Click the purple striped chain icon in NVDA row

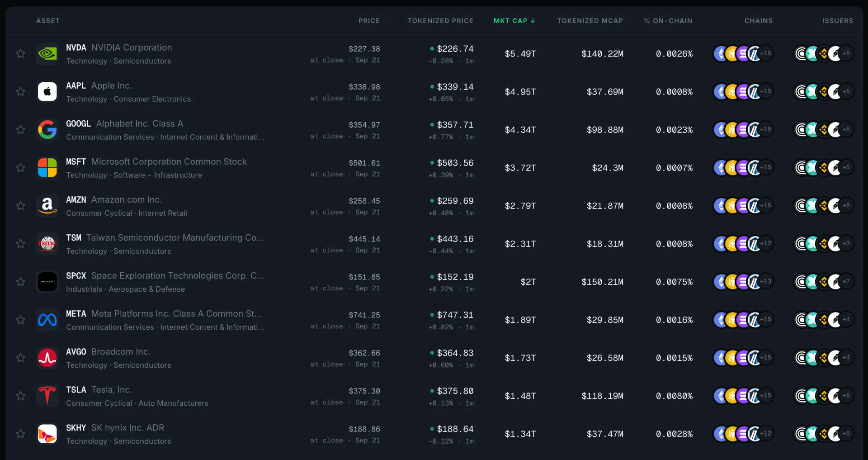(743, 54)
